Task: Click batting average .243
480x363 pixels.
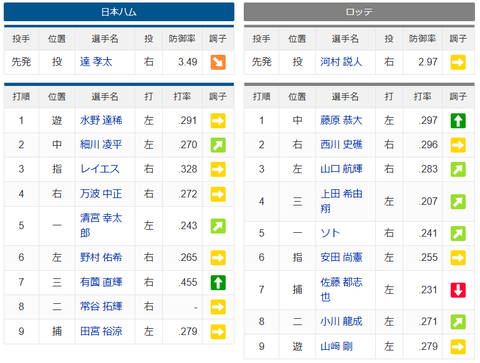Action: [x=189, y=226]
